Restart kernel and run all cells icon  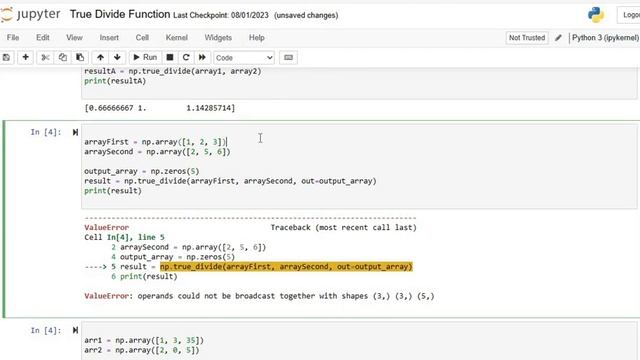point(202,58)
